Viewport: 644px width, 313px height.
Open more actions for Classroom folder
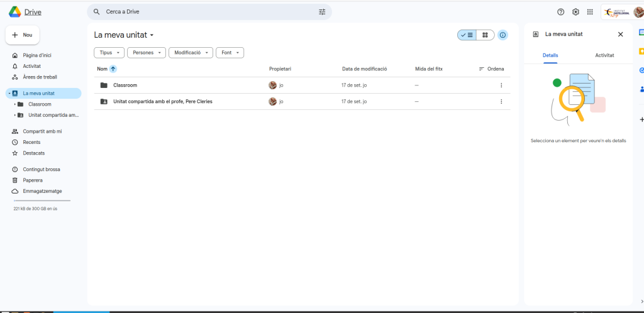click(501, 85)
